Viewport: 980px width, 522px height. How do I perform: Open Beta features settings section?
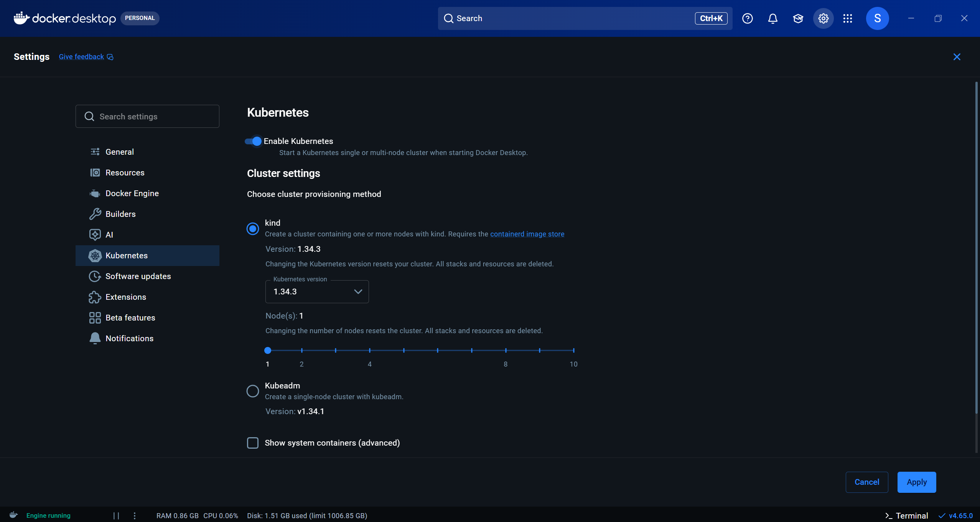pos(147,318)
